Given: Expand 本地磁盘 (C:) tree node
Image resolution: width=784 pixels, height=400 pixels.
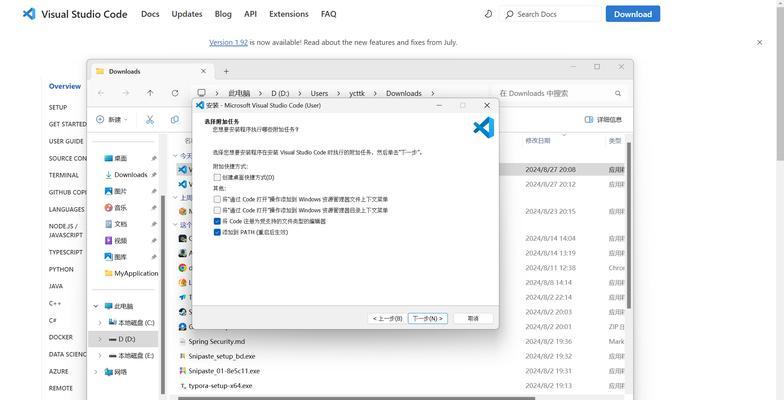Looking at the screenshot, I should (100, 322).
